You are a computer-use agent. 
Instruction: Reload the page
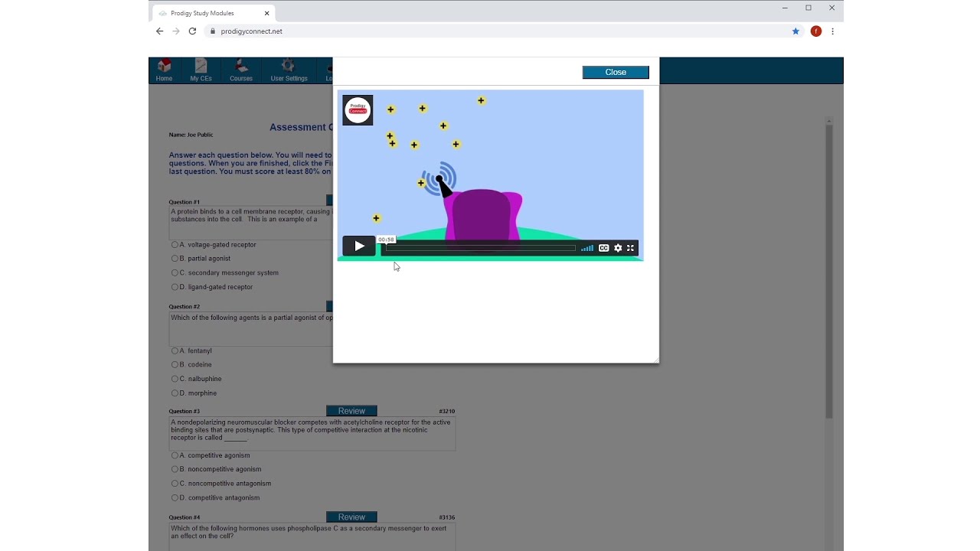(x=192, y=31)
